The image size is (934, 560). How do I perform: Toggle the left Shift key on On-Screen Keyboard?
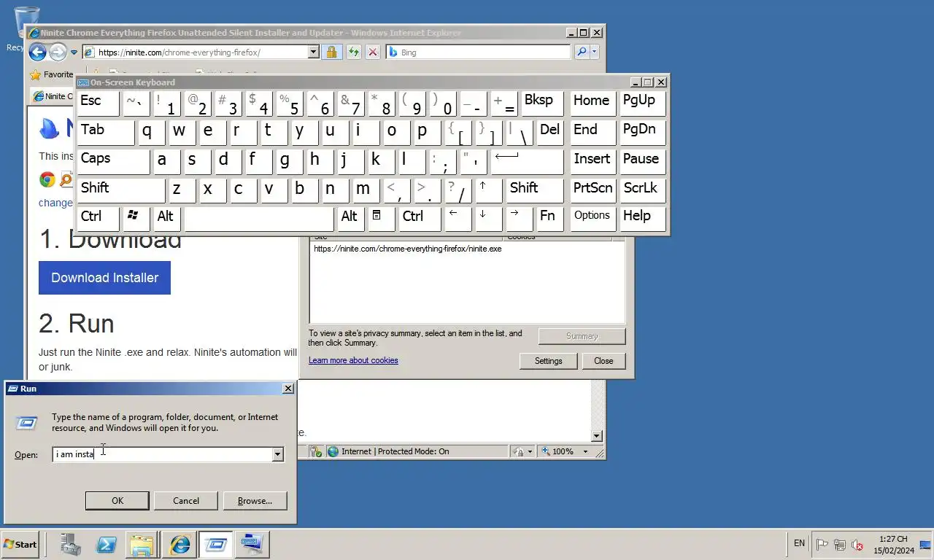(120, 190)
